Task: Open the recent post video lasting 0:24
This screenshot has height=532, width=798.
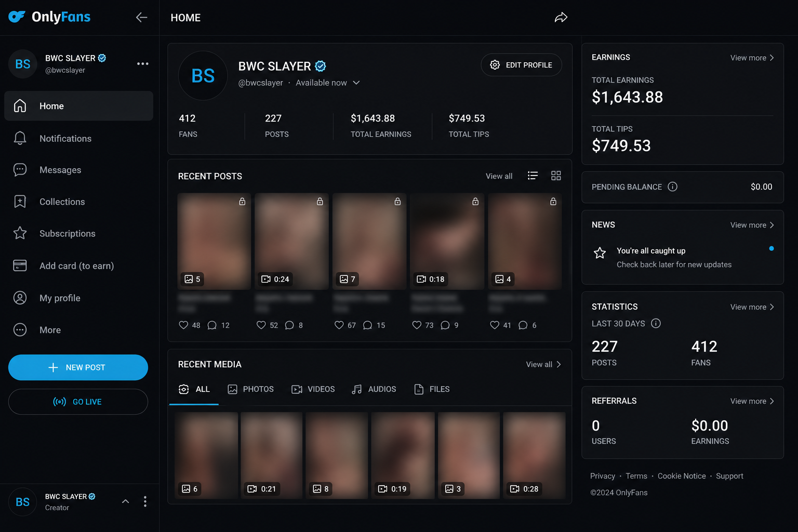Action: click(291, 241)
